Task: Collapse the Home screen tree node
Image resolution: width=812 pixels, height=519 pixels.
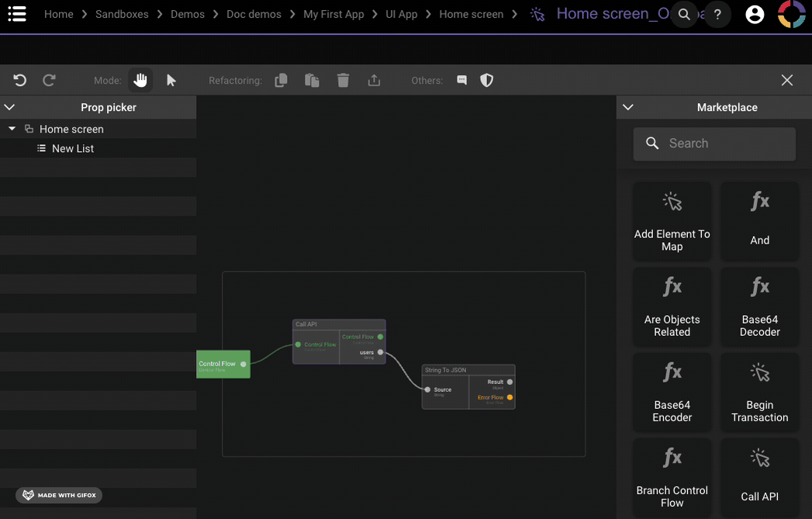Action: [x=12, y=129]
